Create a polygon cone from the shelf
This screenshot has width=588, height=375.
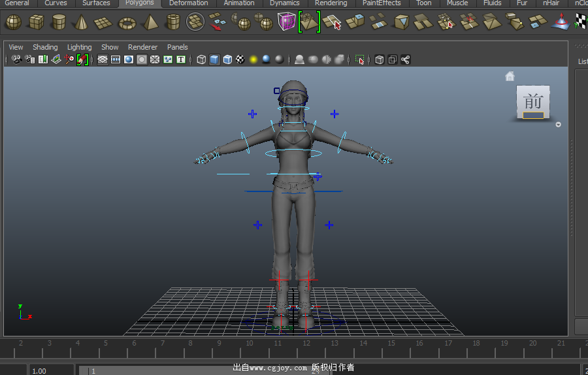pyautogui.click(x=80, y=22)
